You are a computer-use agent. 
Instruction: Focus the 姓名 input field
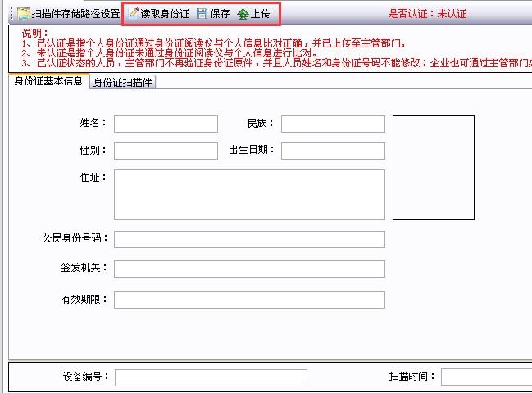[166, 124]
